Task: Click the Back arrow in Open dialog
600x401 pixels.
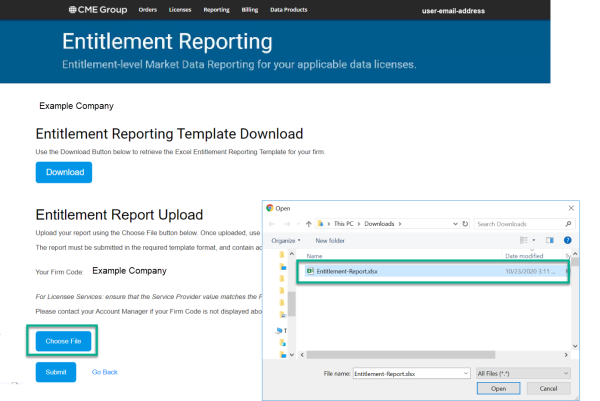Action: (x=274, y=224)
